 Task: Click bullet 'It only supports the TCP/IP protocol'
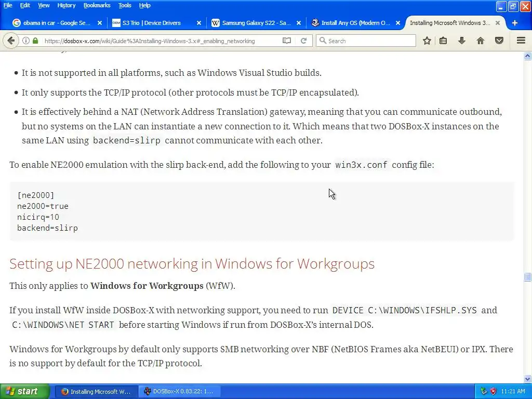(x=190, y=92)
